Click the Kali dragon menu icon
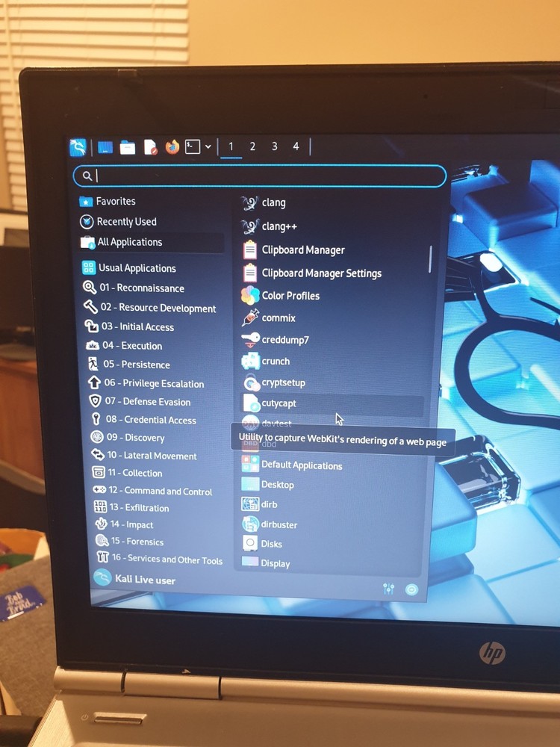 [x=78, y=147]
